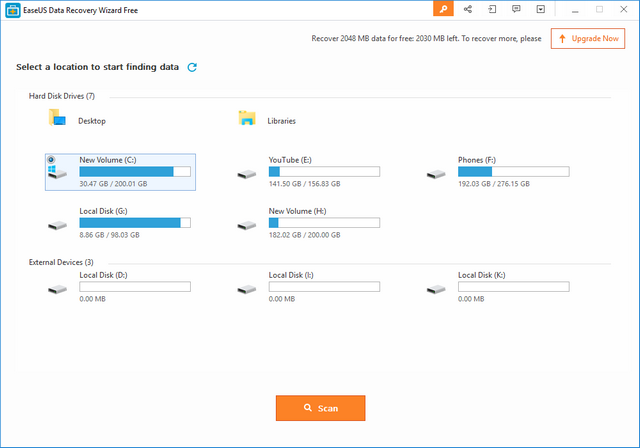
Task: Click the Local Disk (I:) empty usage bar
Action: tap(324, 286)
